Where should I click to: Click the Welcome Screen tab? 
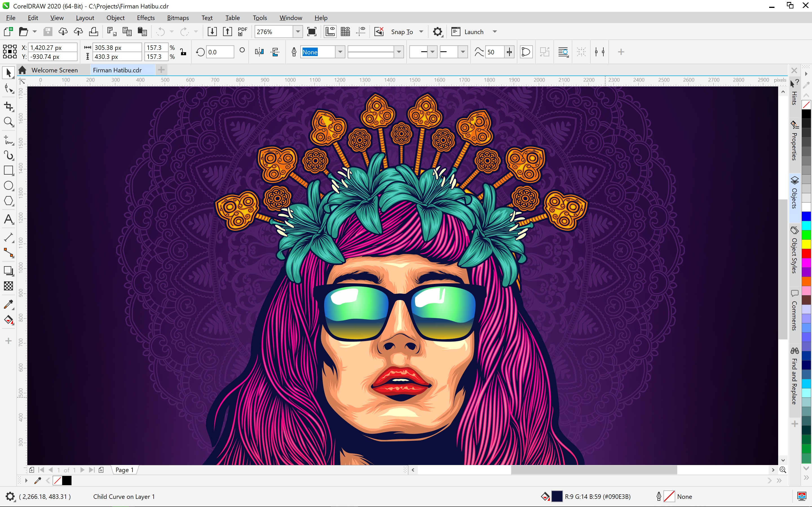[55, 70]
